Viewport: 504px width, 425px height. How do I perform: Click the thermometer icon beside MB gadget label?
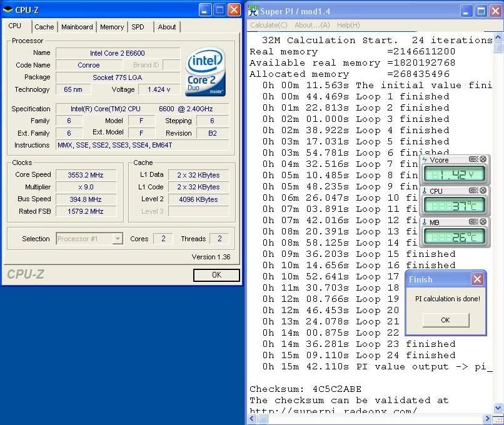(425, 222)
